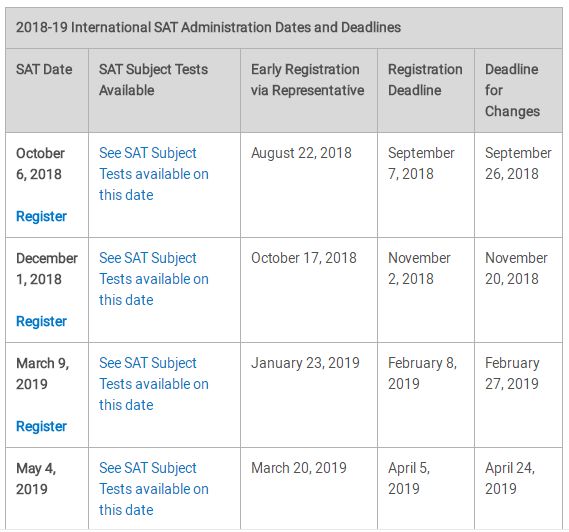This screenshot has height=532, width=569.
Task: Select the March 20, 2019 cell
Action: pyautogui.click(x=299, y=467)
